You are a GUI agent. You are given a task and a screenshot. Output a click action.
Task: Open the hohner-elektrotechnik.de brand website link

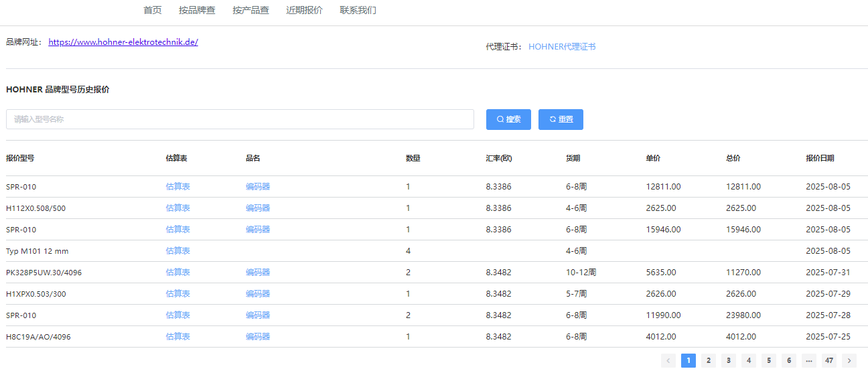(x=123, y=42)
